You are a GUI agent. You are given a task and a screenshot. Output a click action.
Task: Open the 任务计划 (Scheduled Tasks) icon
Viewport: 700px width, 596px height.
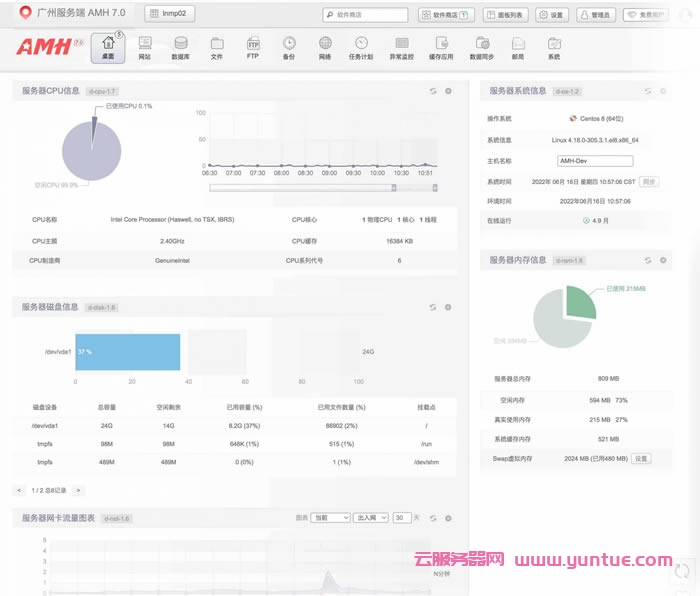coord(360,47)
